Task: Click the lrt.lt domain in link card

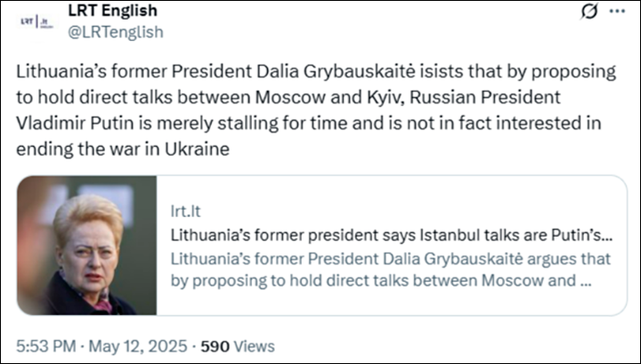Action: (184, 213)
